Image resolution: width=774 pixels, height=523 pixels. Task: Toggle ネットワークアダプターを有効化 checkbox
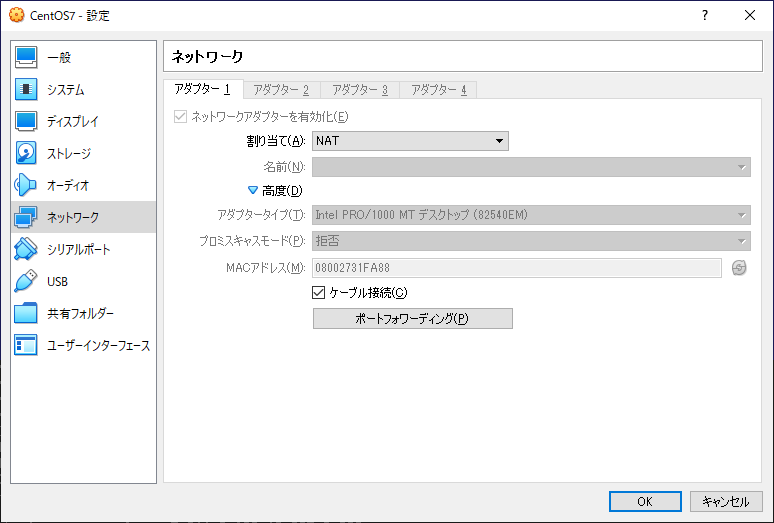coord(181,117)
